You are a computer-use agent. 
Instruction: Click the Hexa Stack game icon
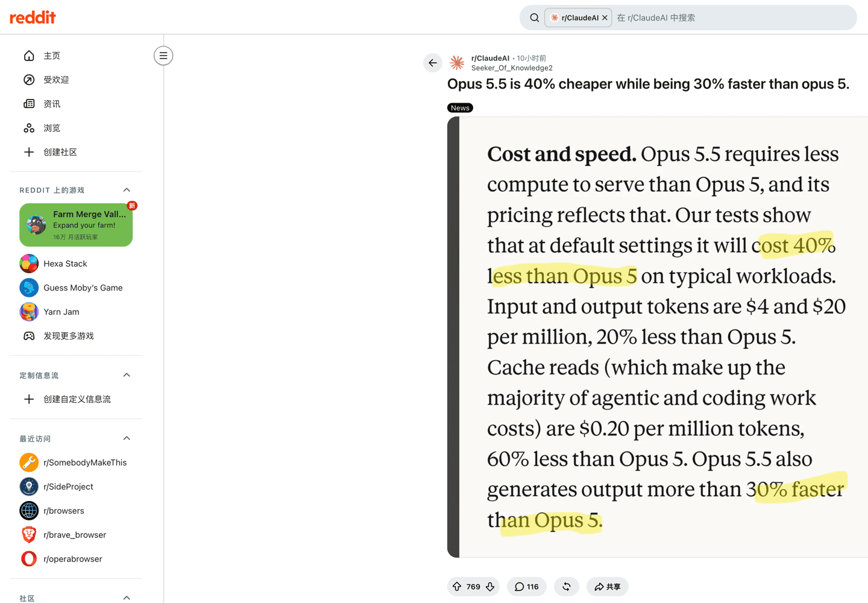29,264
